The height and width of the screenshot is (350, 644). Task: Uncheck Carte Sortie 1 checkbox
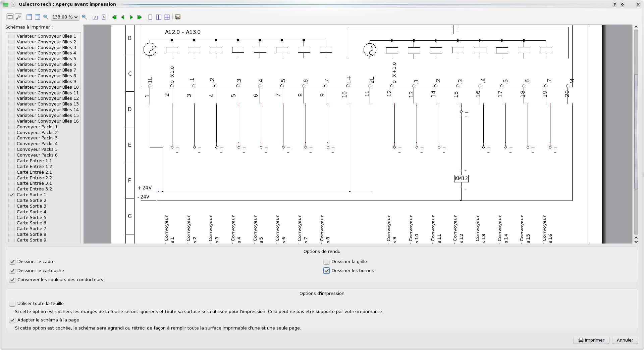(12, 195)
